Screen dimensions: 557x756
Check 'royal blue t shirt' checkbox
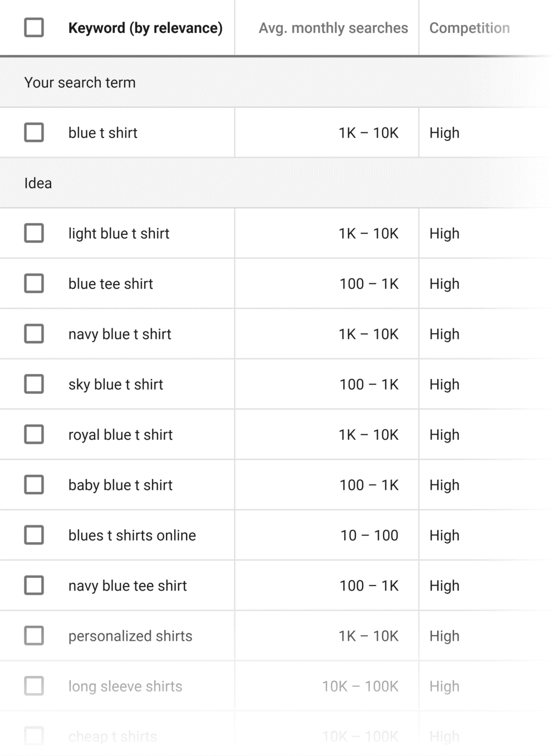tap(34, 434)
